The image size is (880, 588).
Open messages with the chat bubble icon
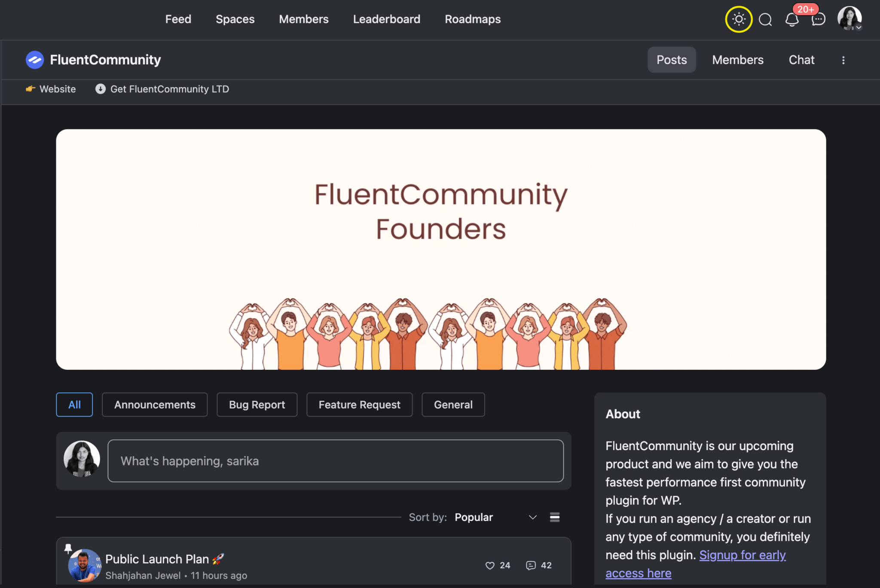tap(819, 20)
